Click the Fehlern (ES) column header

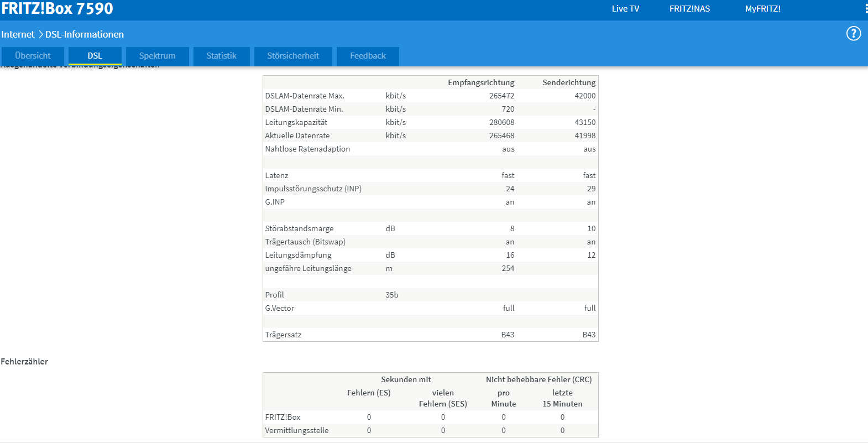pyautogui.click(x=369, y=393)
